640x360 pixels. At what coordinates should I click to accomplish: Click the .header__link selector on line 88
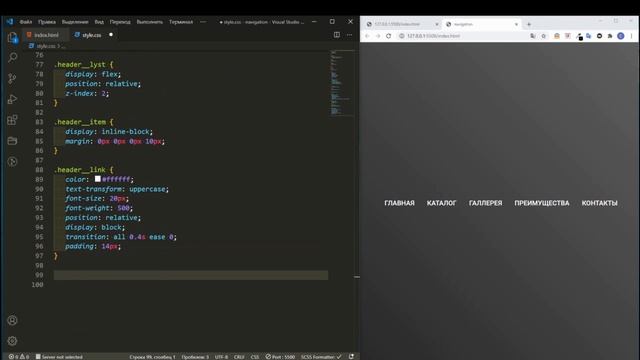(x=80, y=170)
